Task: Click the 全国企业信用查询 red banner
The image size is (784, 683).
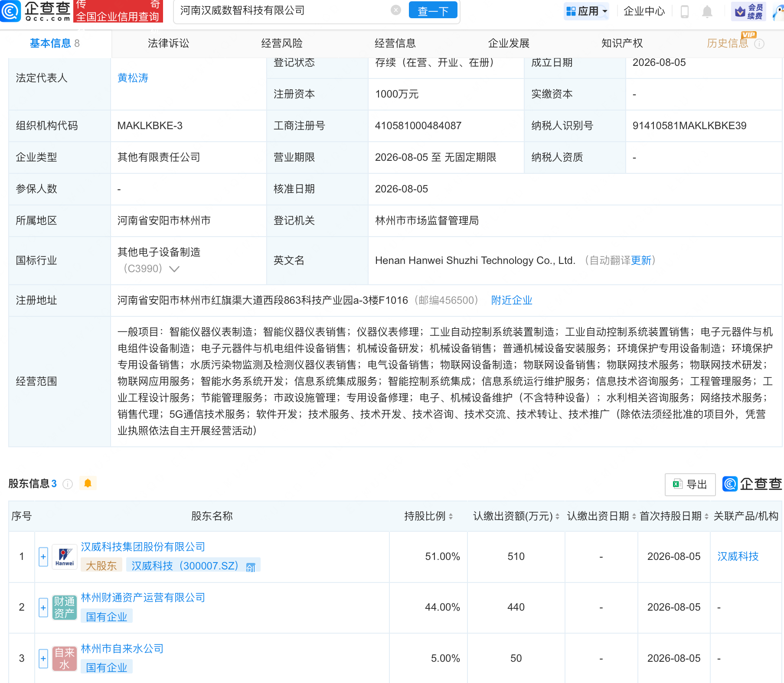Action: [x=118, y=11]
